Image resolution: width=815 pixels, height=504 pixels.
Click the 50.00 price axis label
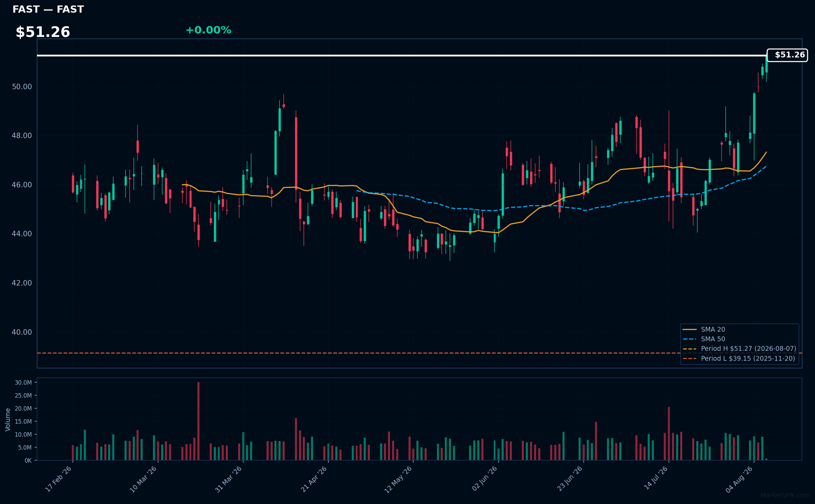pos(22,87)
